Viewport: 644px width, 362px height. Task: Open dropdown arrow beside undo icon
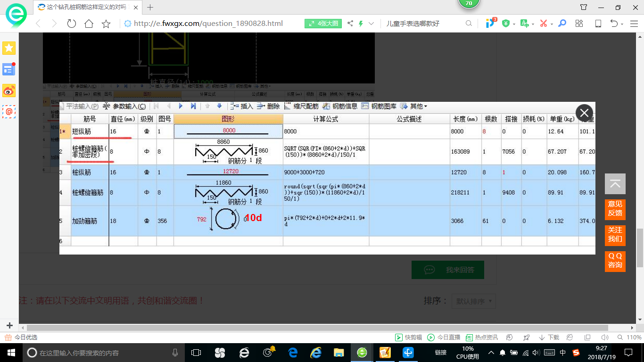click(x=622, y=24)
